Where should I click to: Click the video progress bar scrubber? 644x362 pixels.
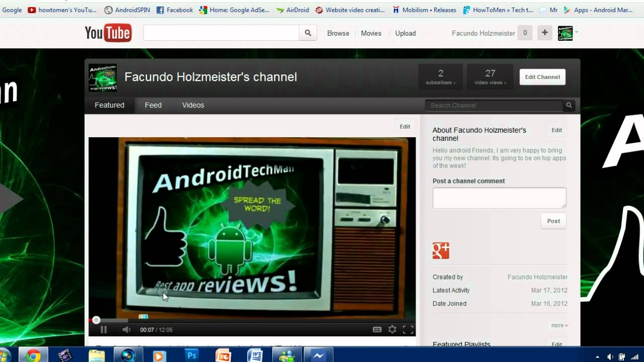tap(96, 320)
